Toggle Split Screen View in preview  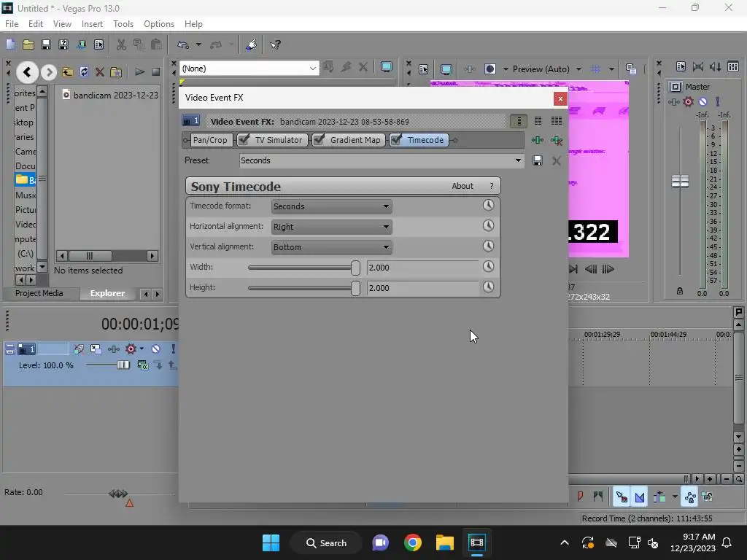(x=489, y=69)
